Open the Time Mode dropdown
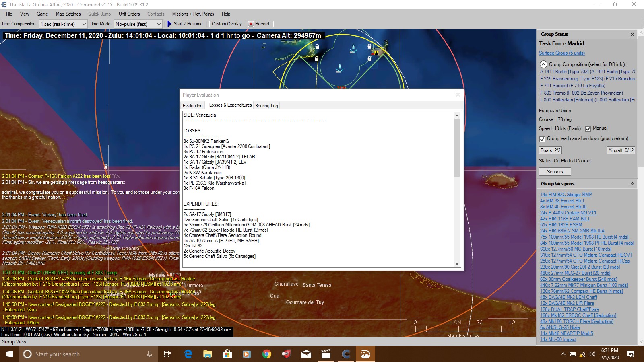644x362 pixels. click(x=138, y=24)
